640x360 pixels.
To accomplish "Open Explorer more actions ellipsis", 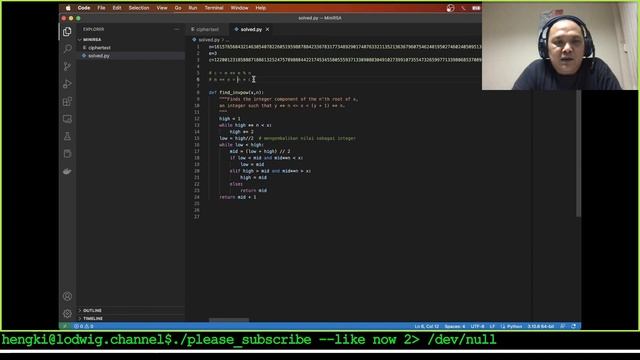I will [x=176, y=29].
